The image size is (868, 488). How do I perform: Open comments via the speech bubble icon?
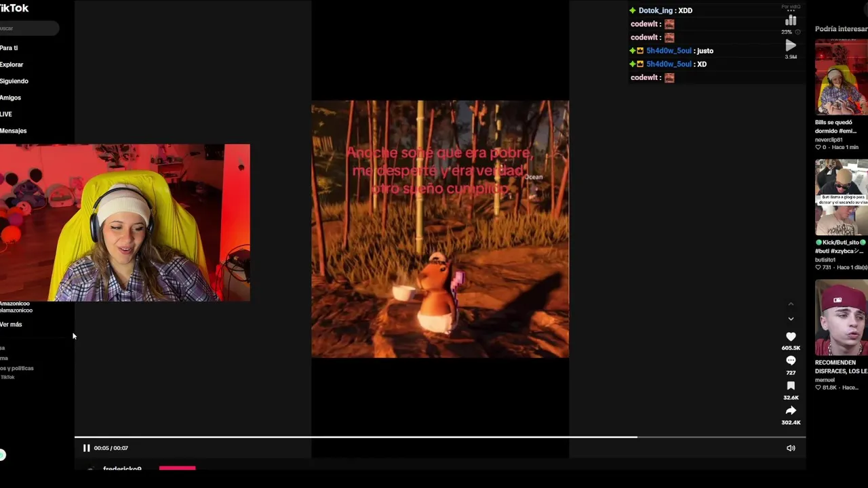(791, 361)
